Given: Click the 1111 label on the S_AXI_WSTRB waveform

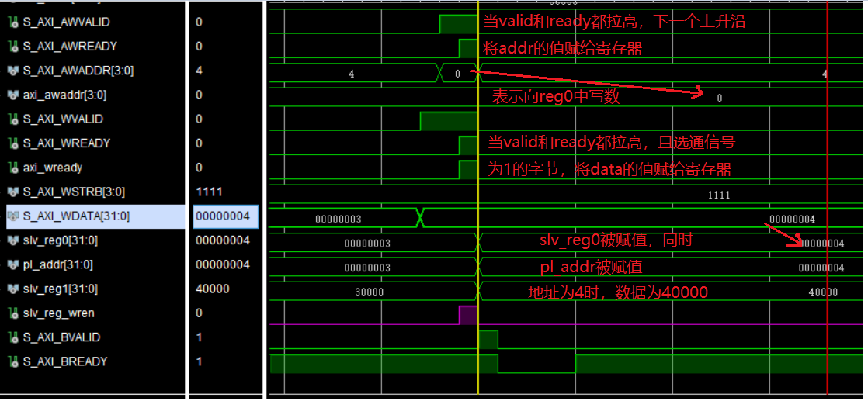Looking at the screenshot, I should (718, 195).
